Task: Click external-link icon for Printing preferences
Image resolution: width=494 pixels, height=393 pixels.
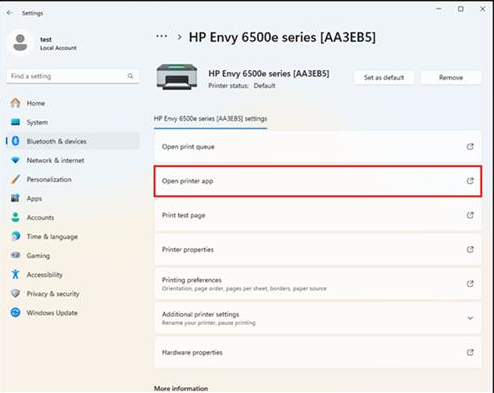Action: coord(470,284)
